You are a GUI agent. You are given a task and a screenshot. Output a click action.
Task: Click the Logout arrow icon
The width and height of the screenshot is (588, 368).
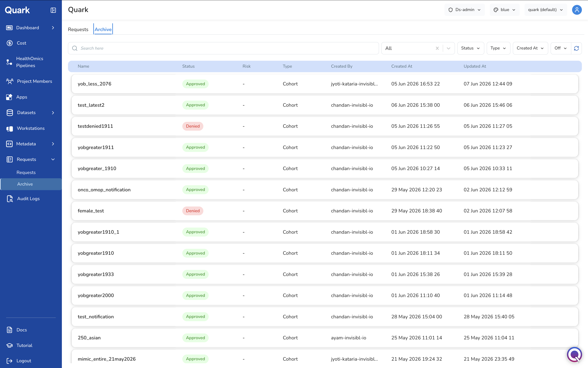pos(9,361)
